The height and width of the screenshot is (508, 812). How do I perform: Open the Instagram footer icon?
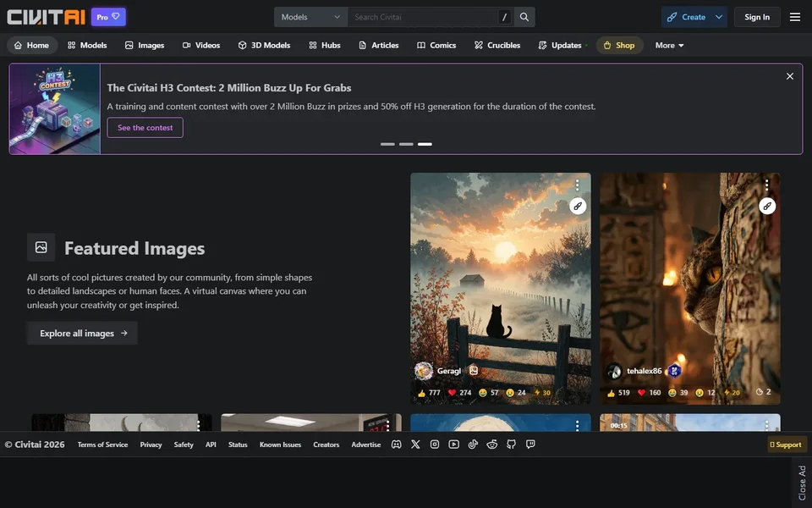point(435,444)
